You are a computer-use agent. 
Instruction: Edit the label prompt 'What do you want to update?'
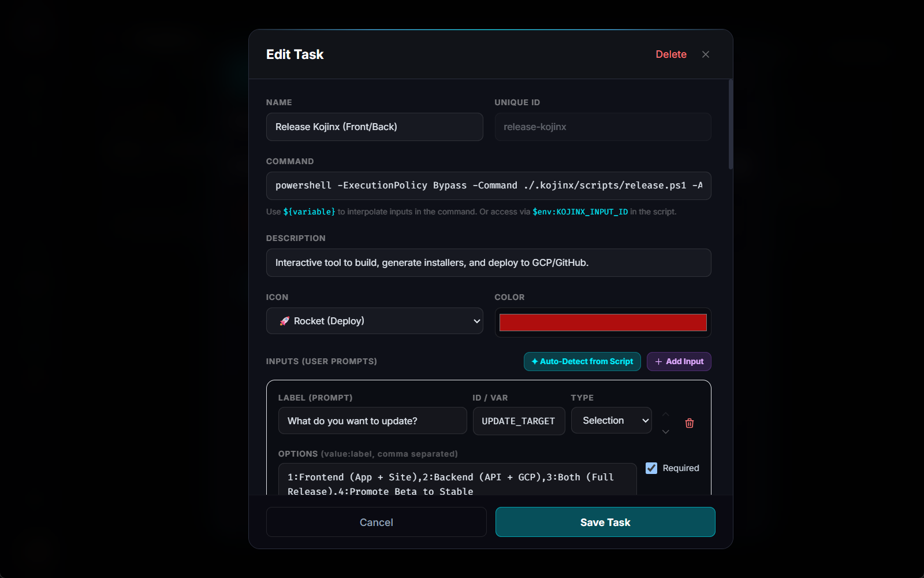point(372,421)
